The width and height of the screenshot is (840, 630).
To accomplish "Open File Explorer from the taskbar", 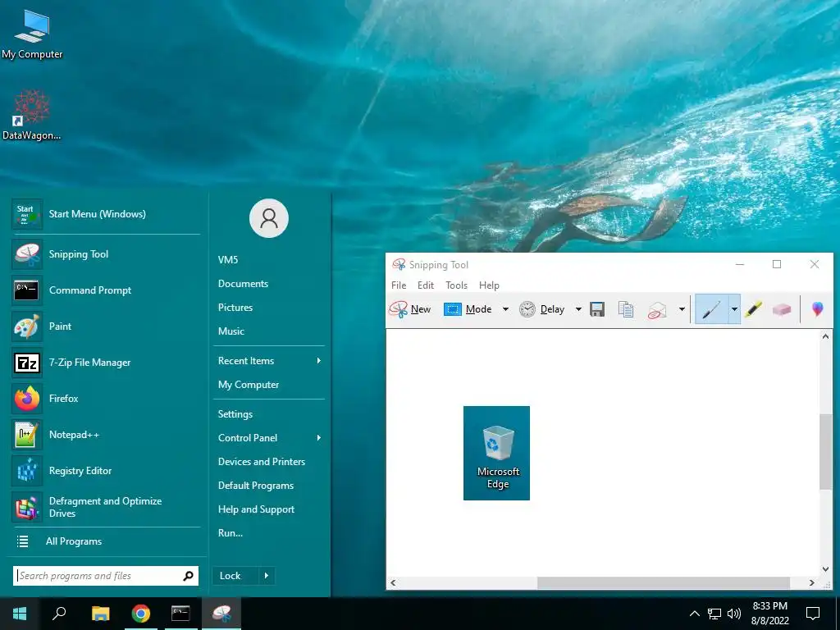I will [x=101, y=614].
